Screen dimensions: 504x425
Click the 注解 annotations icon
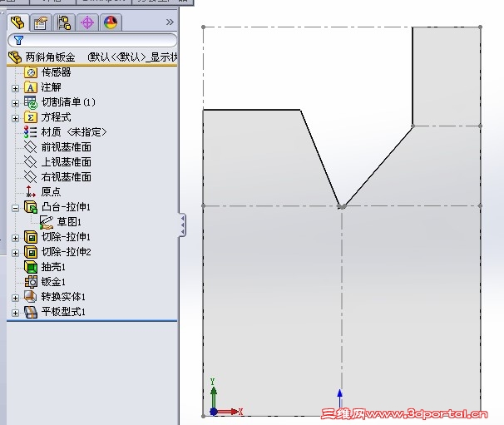(x=31, y=87)
